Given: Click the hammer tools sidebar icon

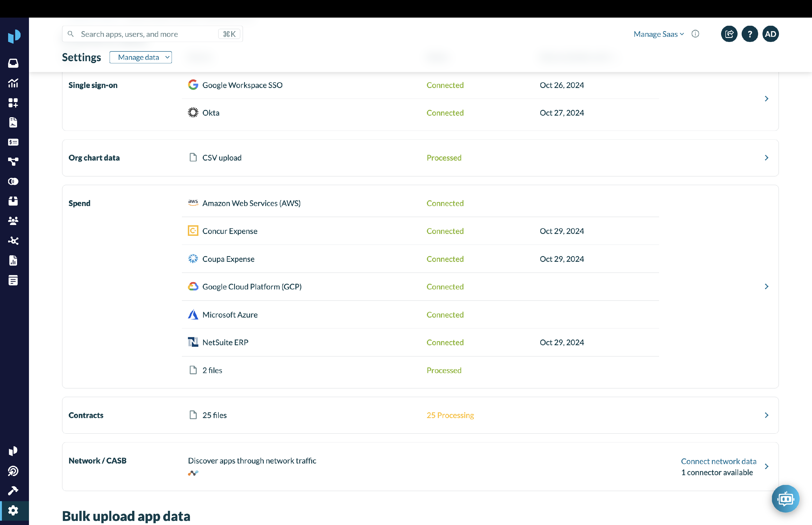Looking at the screenshot, I should click(x=13, y=491).
